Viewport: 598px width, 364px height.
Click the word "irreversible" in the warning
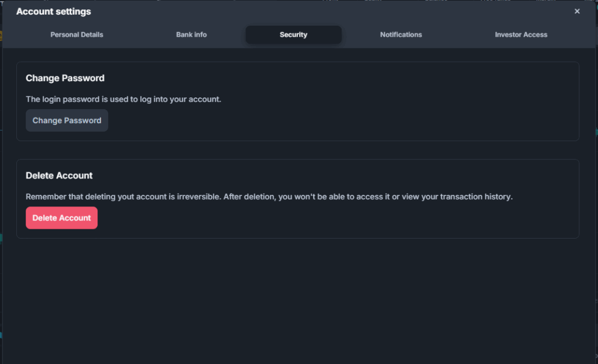pos(198,197)
